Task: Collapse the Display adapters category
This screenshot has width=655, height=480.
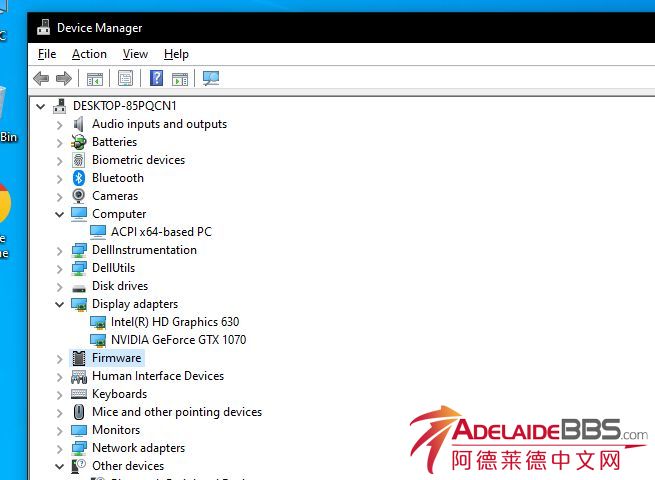Action: click(60, 304)
